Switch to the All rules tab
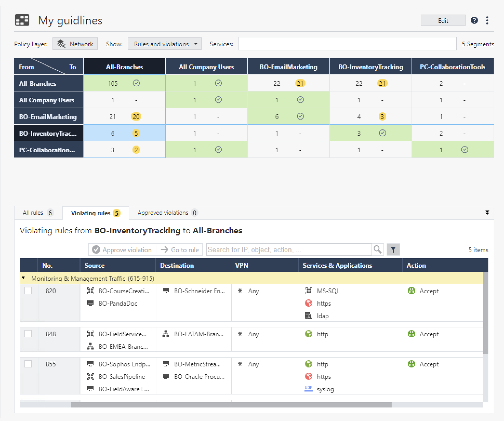504x421 pixels. (38, 213)
